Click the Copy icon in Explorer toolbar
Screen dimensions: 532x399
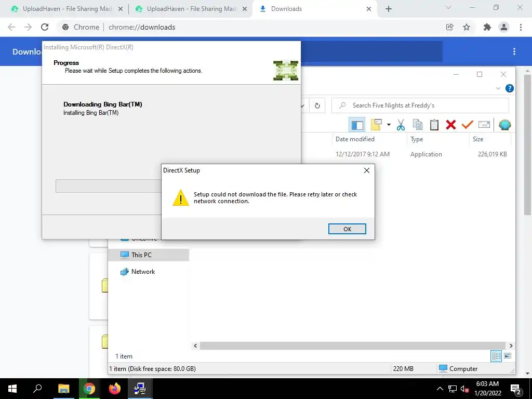click(418, 125)
